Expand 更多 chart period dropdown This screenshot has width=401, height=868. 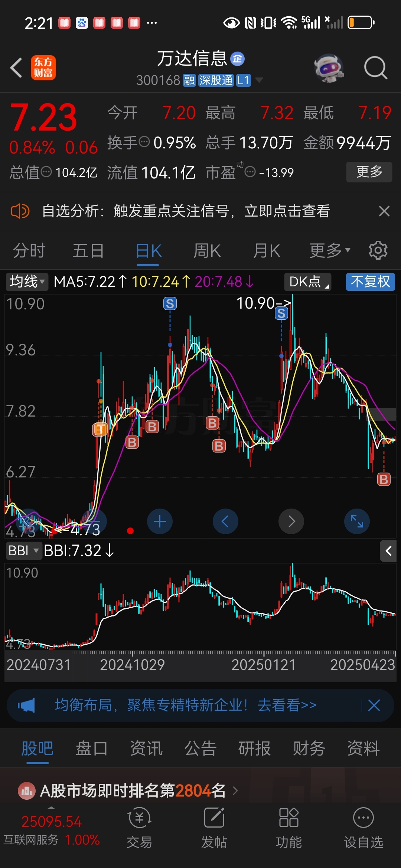point(330,251)
